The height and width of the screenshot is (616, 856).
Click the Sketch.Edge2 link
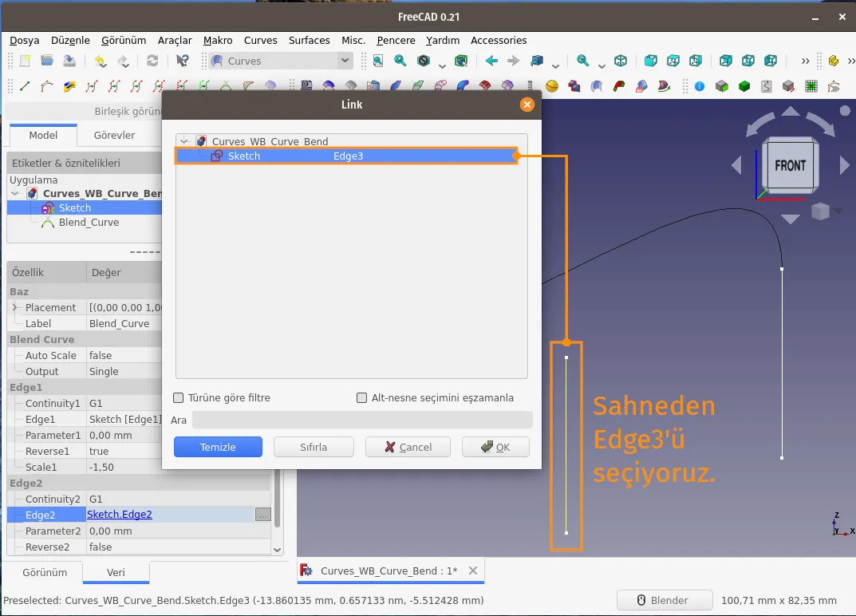(x=120, y=515)
